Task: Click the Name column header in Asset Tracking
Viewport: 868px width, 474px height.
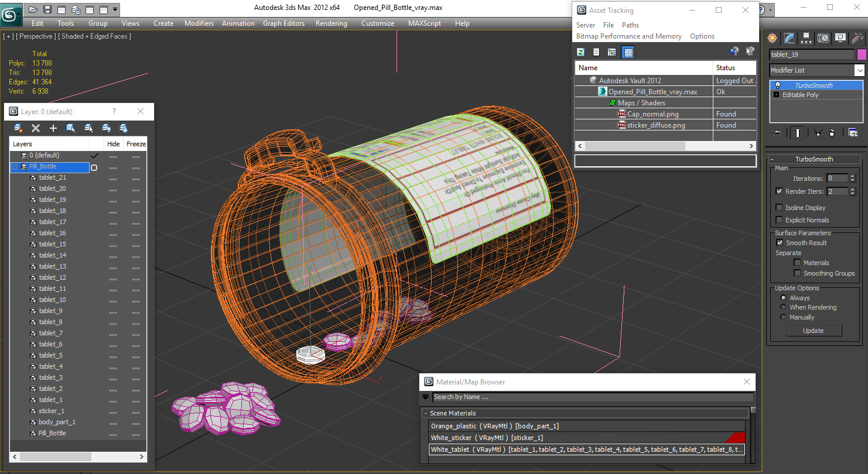Action: pos(644,68)
